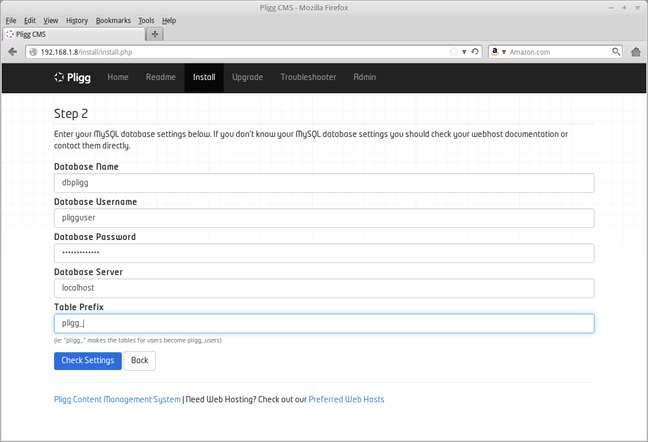The image size is (648, 442).
Task: Click the Back button
Action: (x=140, y=361)
